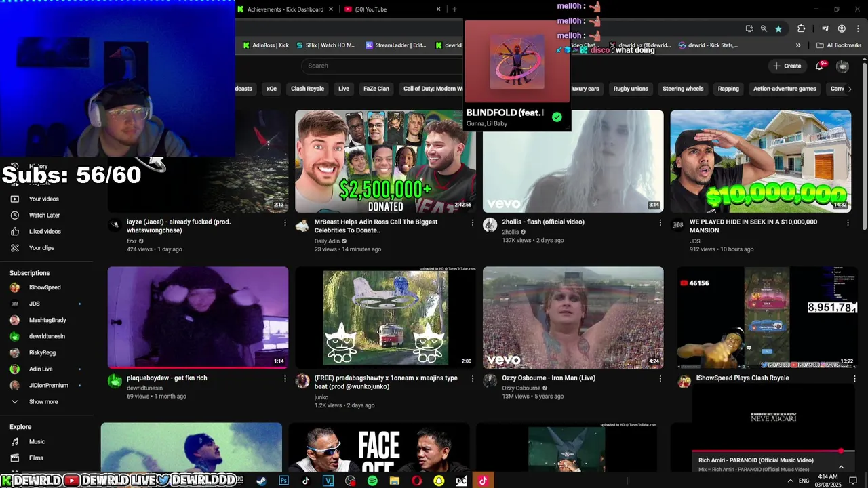Open the browser profile icon
The image size is (868, 488).
click(842, 28)
